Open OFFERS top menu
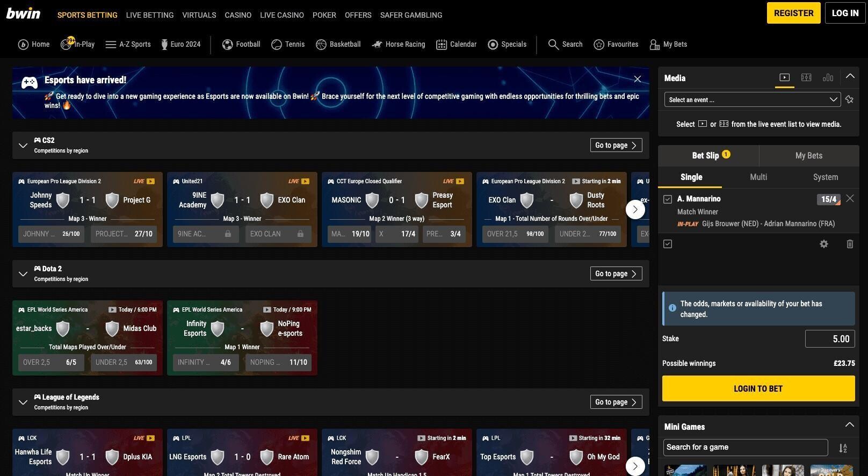Image resolution: width=868 pixels, height=476 pixels. click(358, 15)
